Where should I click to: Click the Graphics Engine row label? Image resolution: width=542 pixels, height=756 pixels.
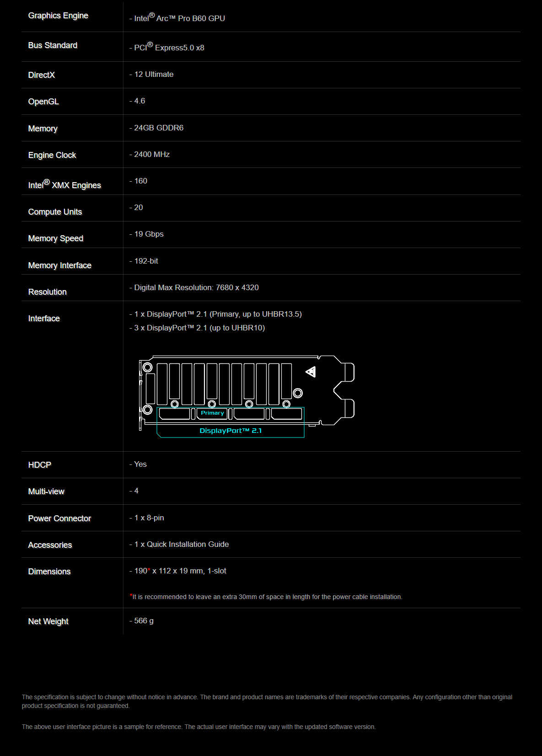(58, 16)
